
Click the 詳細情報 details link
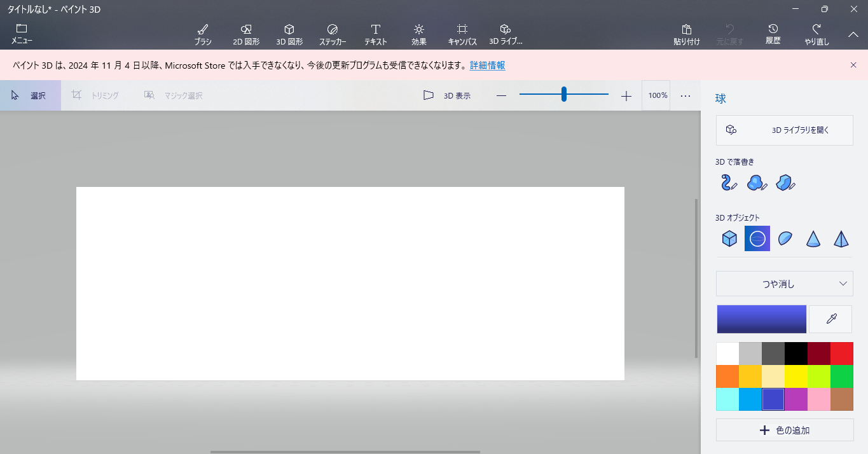click(x=487, y=65)
